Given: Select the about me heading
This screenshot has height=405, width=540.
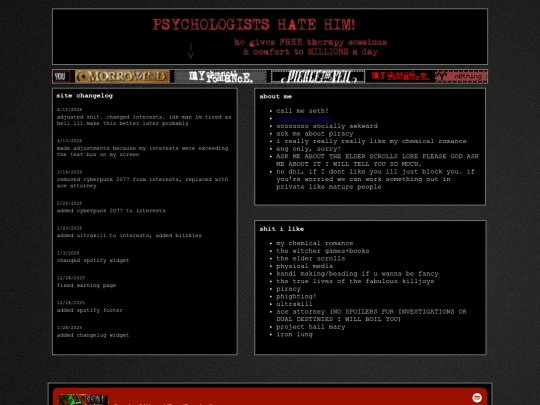Looking at the screenshot, I should pos(276,96).
